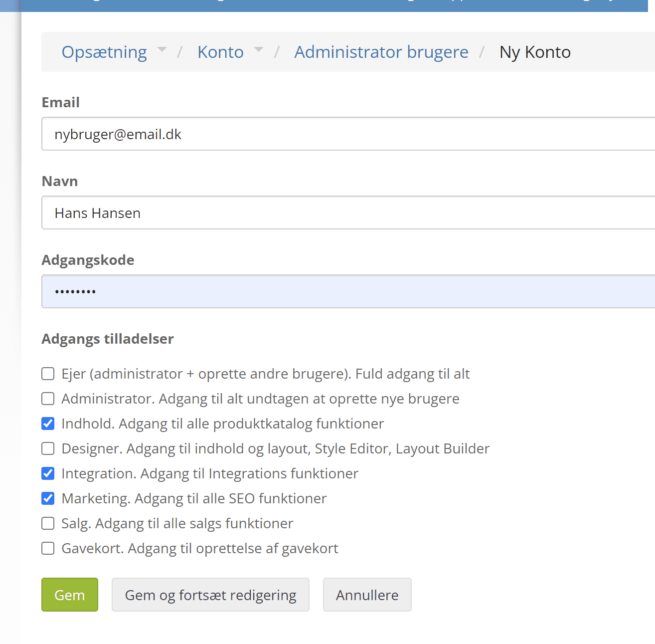Tick the Designer permission checkbox
The width and height of the screenshot is (655, 644).
point(48,448)
